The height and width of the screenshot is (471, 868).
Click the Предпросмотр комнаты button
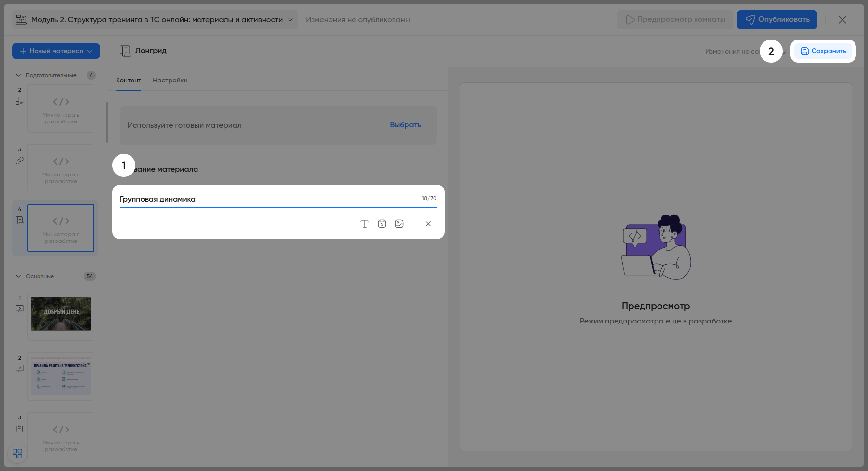point(675,20)
